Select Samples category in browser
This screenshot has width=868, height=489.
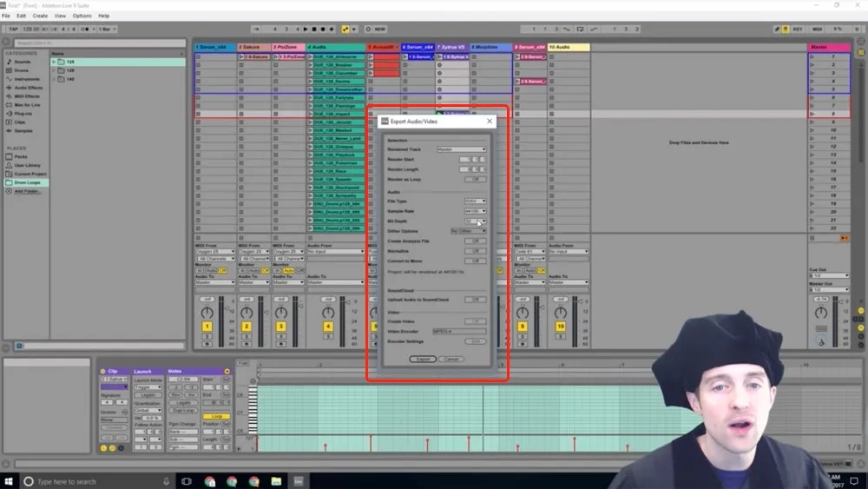pos(23,130)
